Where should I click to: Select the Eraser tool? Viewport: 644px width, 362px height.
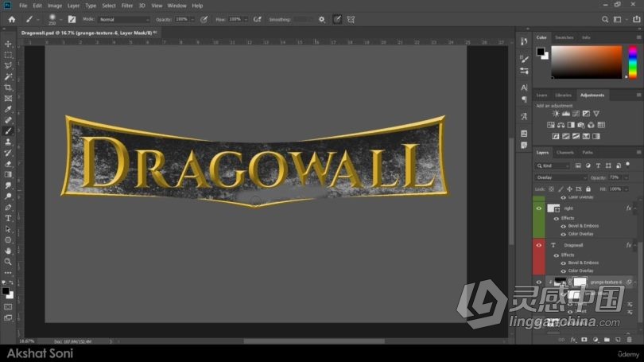8,164
